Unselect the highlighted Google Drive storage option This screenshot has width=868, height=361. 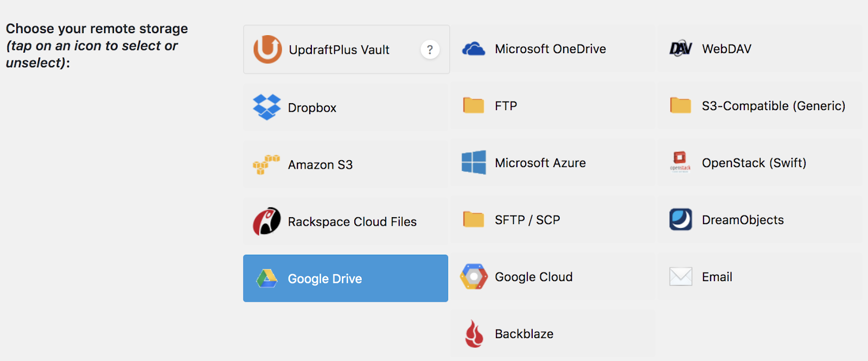pos(346,278)
